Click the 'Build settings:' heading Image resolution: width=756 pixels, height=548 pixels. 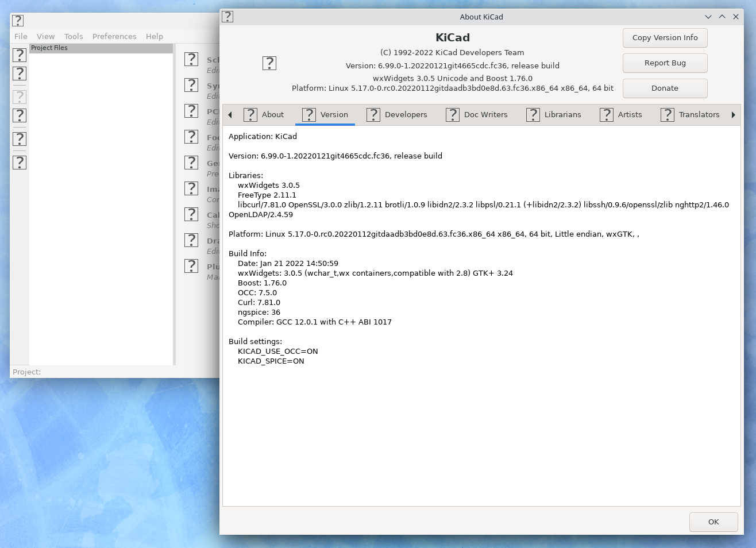[255, 342]
